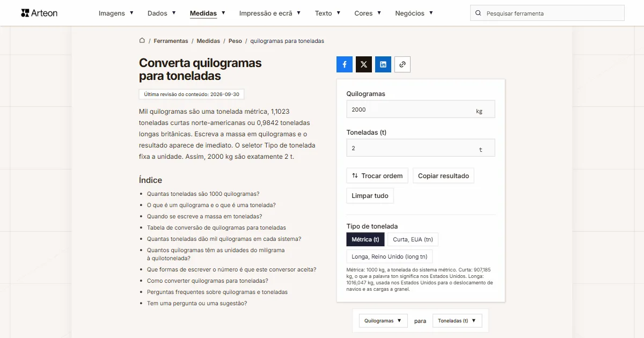This screenshot has width=644, height=338.
Task: Focus the Toneladas (t) input field
Action: coord(421,148)
